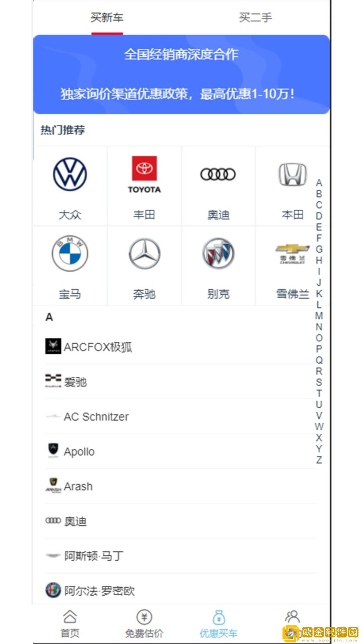Jump to letter M in alphabet index
This screenshot has width=362, height=644.
tap(319, 316)
